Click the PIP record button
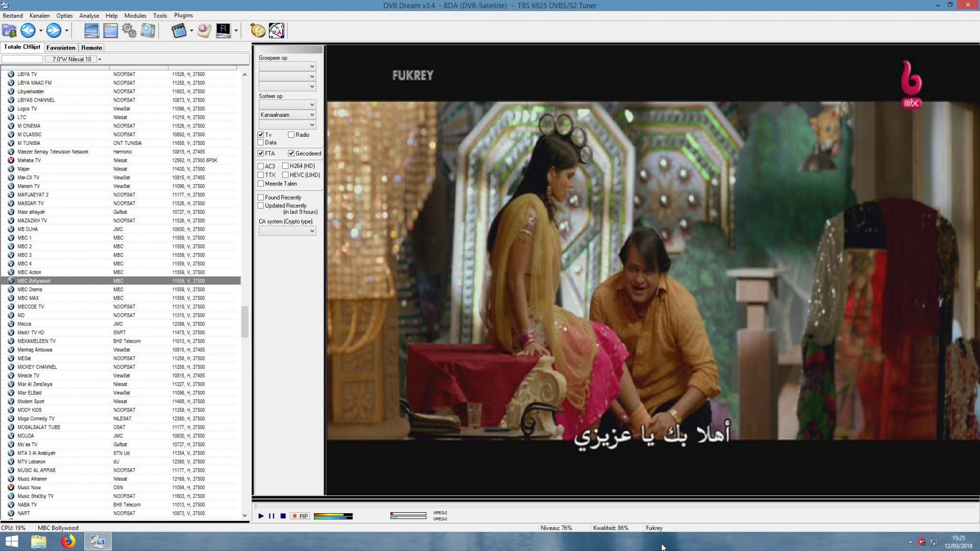This screenshot has height=551, width=980. click(301, 516)
